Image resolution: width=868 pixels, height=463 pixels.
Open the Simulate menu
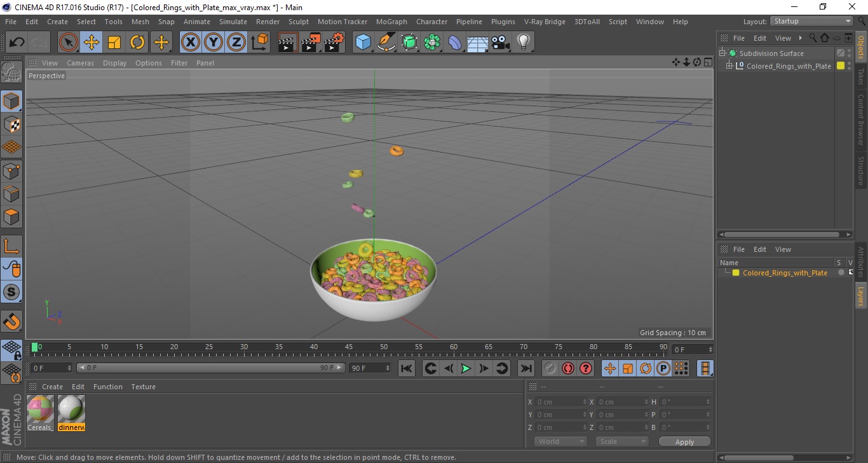point(233,22)
